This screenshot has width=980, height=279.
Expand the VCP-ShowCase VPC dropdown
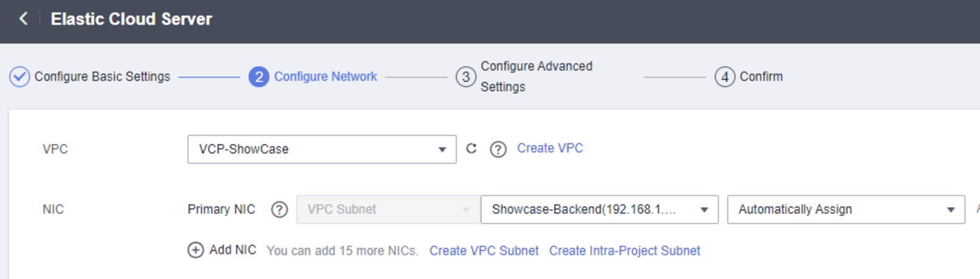(x=322, y=149)
